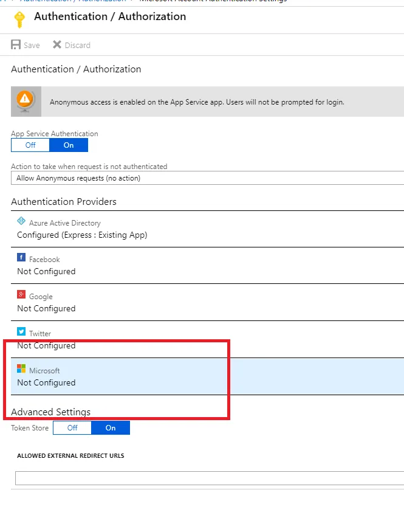
Task: Click the Azure Active Directory icon
Action: point(21,222)
